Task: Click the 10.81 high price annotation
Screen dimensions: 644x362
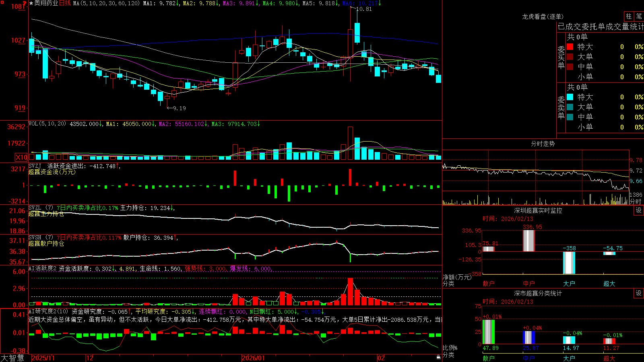Action: (364, 9)
